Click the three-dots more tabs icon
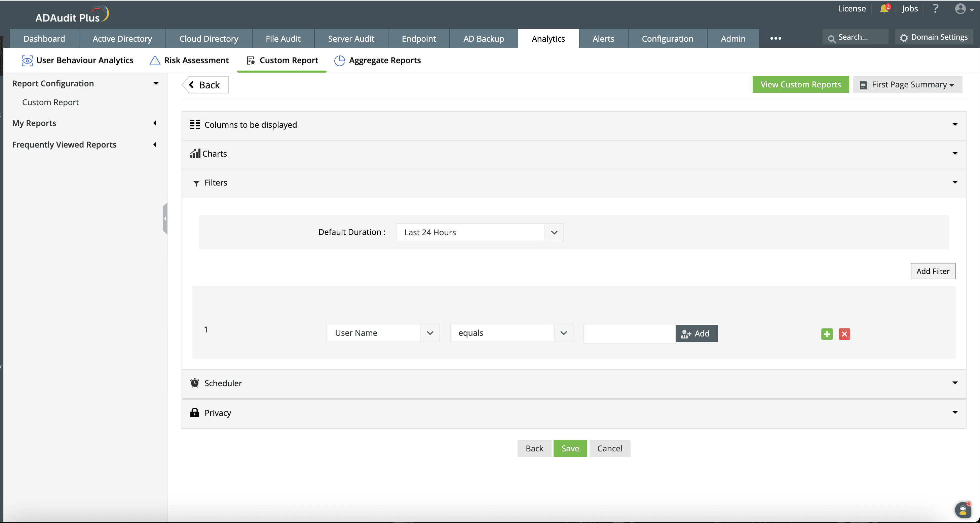The height and width of the screenshot is (523, 980). pos(775,38)
